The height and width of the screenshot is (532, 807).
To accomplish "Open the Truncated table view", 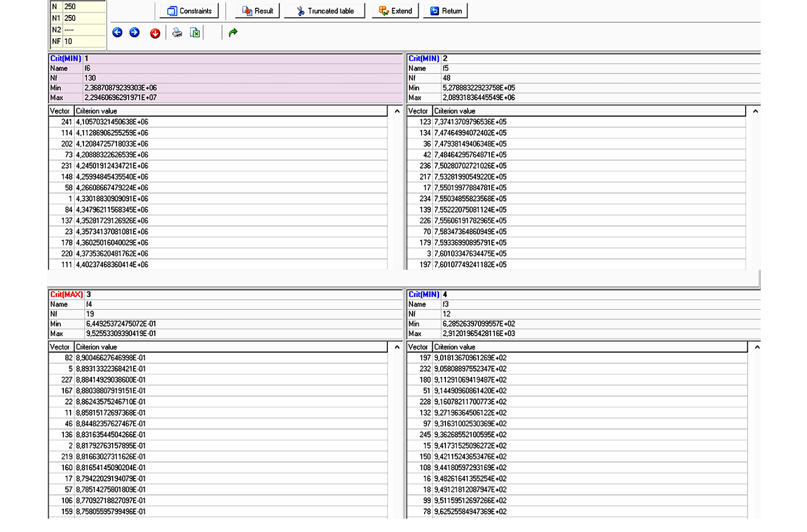I will (x=325, y=11).
